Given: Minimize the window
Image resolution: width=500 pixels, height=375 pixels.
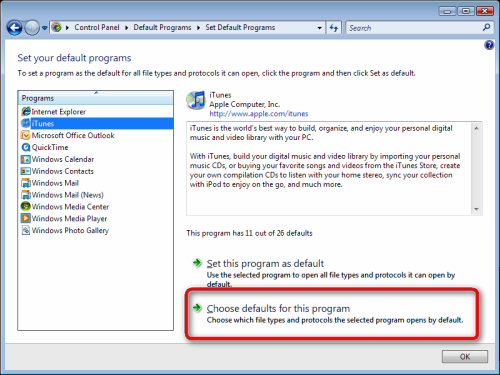Looking at the screenshot, I should coord(447,11).
